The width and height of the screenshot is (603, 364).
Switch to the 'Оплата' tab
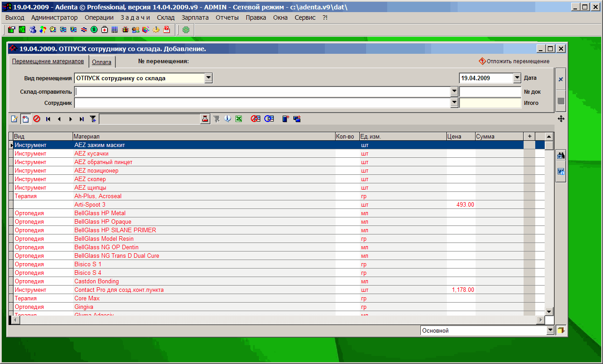coord(101,62)
